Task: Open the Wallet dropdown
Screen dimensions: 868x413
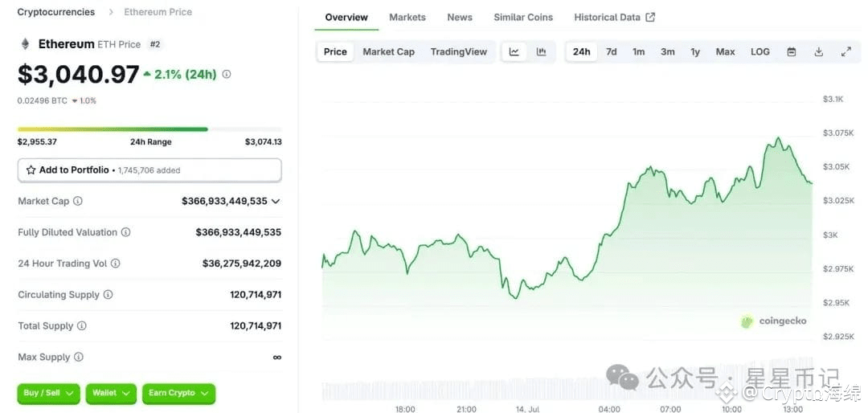Action: (x=111, y=393)
